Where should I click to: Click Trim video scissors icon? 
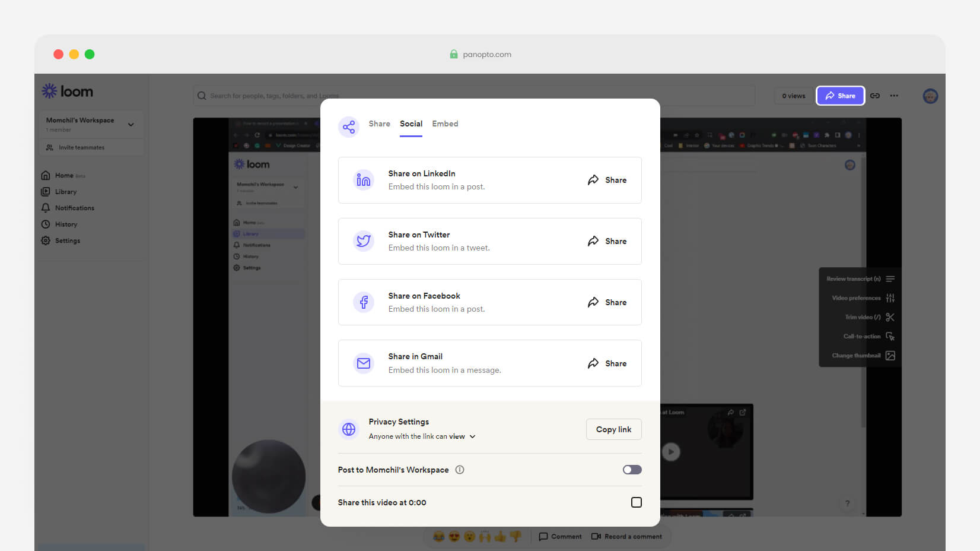pos(890,317)
